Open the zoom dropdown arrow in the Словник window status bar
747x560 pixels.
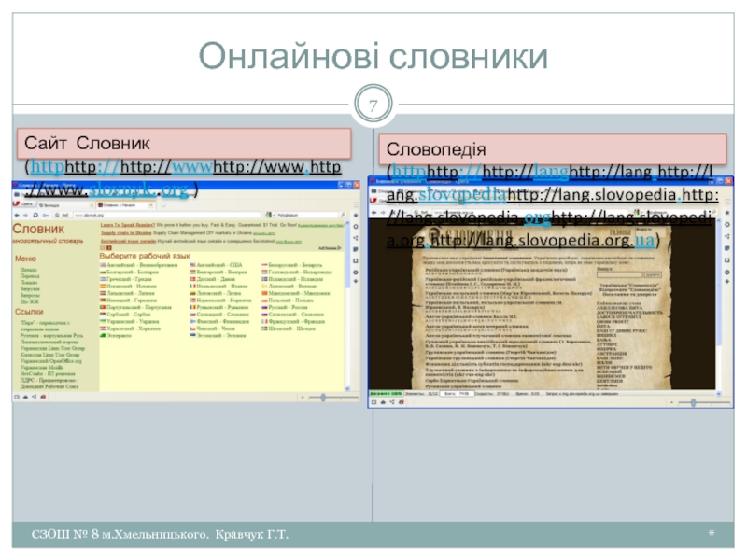coord(303,398)
